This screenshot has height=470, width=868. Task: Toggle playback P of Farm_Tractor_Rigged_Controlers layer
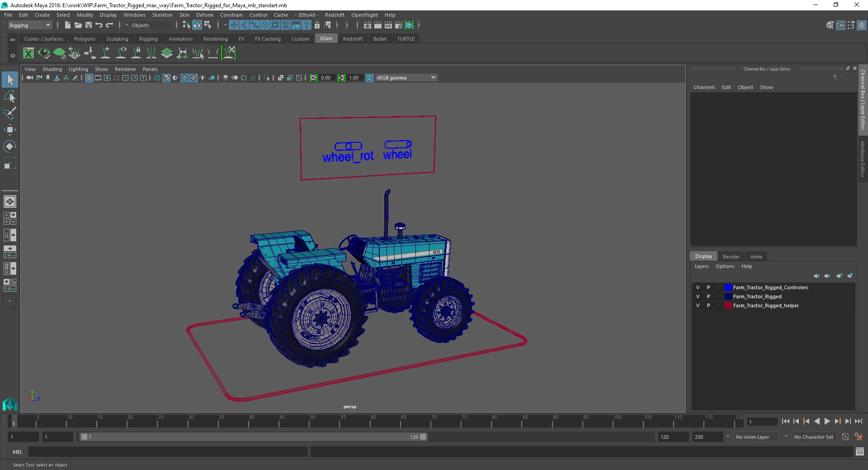pyautogui.click(x=708, y=287)
